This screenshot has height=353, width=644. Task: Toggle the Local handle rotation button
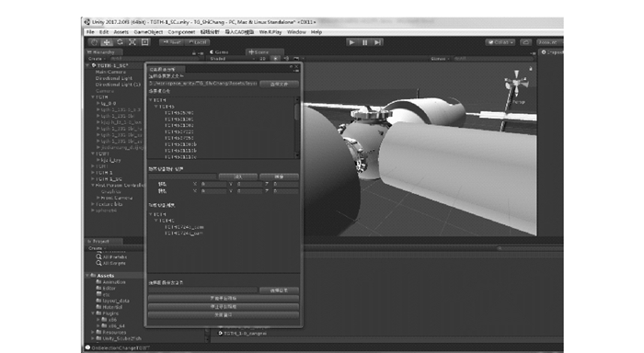[x=198, y=42]
